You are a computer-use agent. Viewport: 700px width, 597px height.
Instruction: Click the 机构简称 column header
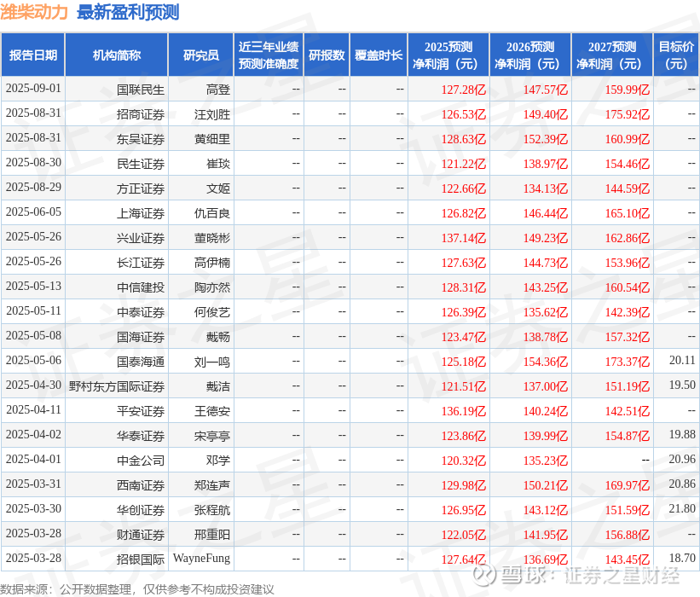coord(117,55)
